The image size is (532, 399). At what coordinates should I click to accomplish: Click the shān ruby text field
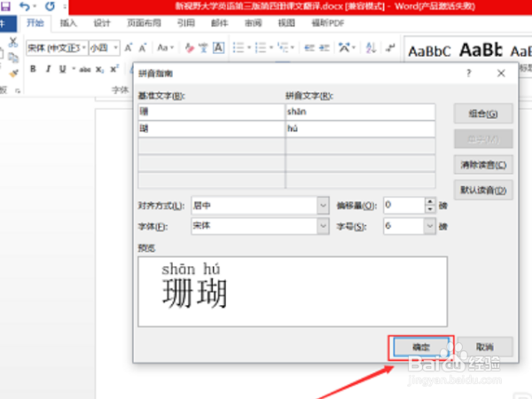point(360,112)
